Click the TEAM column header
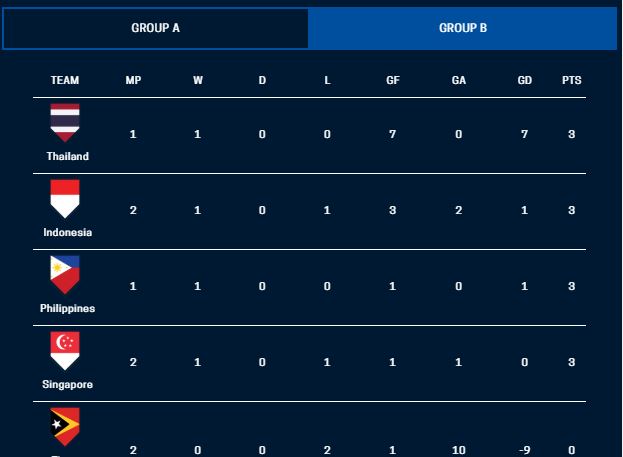The image size is (623, 457). tap(65, 80)
